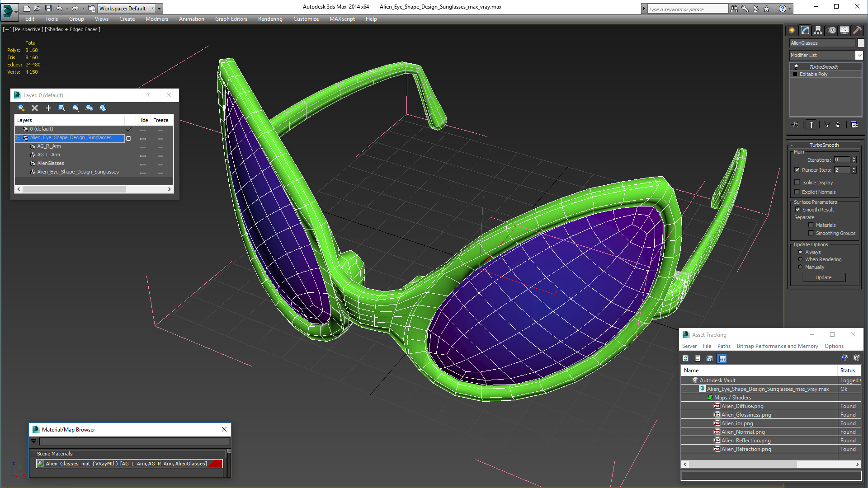Expand Editable Poly in modifier stack
Viewport: 868px width, 488px height.
pyautogui.click(x=795, y=74)
